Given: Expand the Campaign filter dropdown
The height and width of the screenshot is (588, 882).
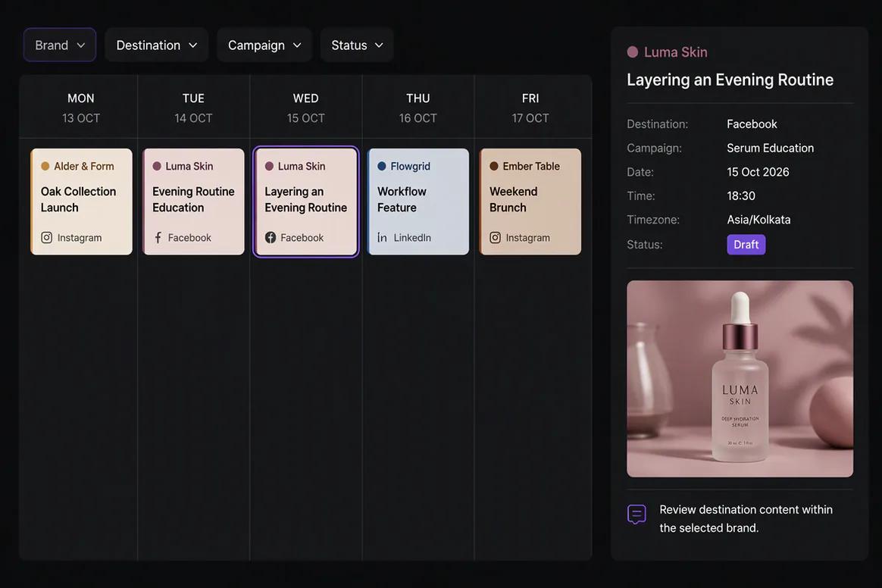Looking at the screenshot, I should pyautogui.click(x=264, y=45).
